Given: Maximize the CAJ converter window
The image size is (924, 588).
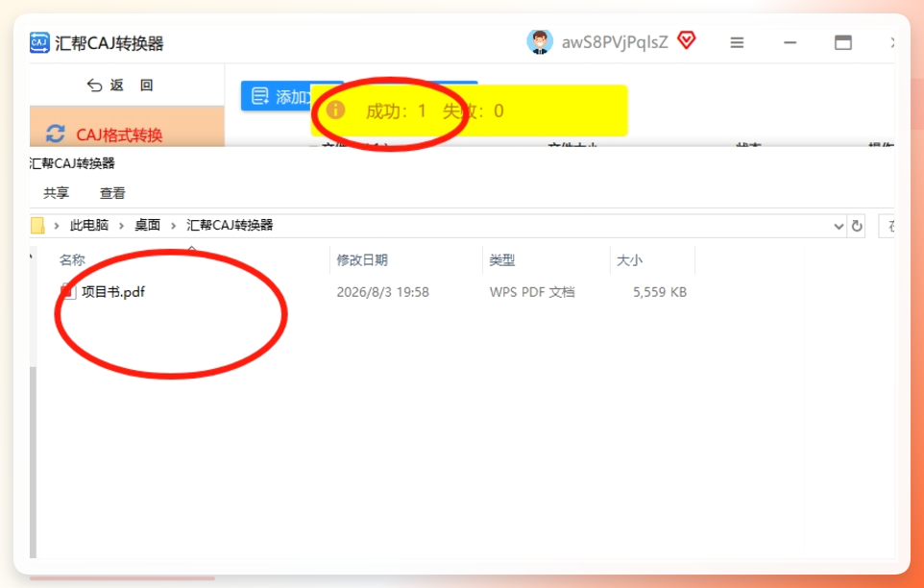Looking at the screenshot, I should [843, 42].
